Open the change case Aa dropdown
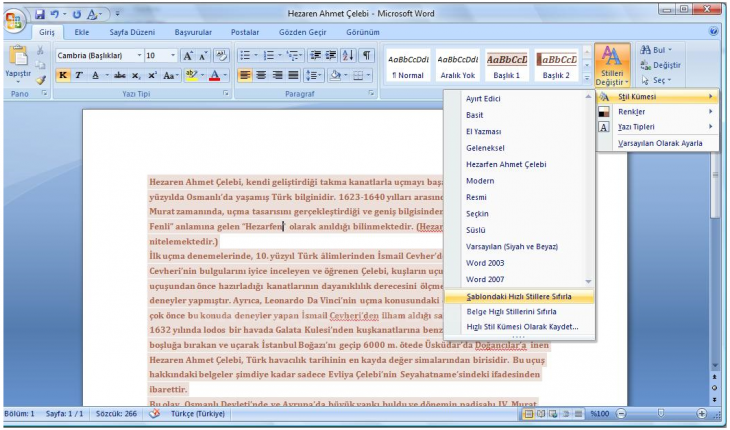Screen dimensions: 730x430 click(x=171, y=75)
